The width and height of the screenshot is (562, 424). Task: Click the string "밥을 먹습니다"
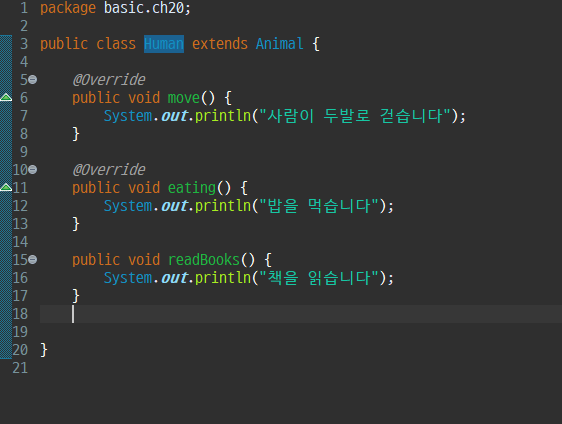pyautogui.click(x=319, y=206)
